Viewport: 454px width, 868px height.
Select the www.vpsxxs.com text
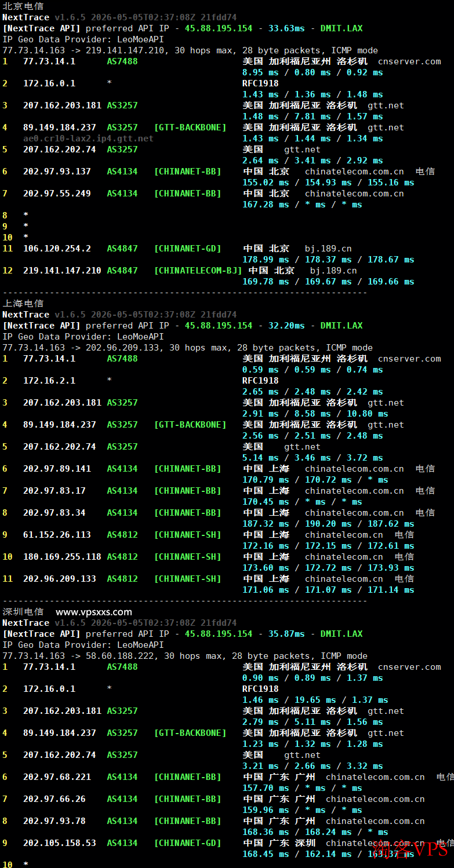pos(94,611)
